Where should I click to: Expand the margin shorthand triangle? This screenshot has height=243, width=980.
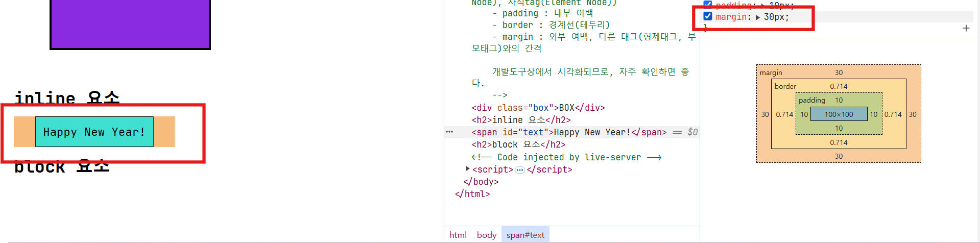click(758, 17)
